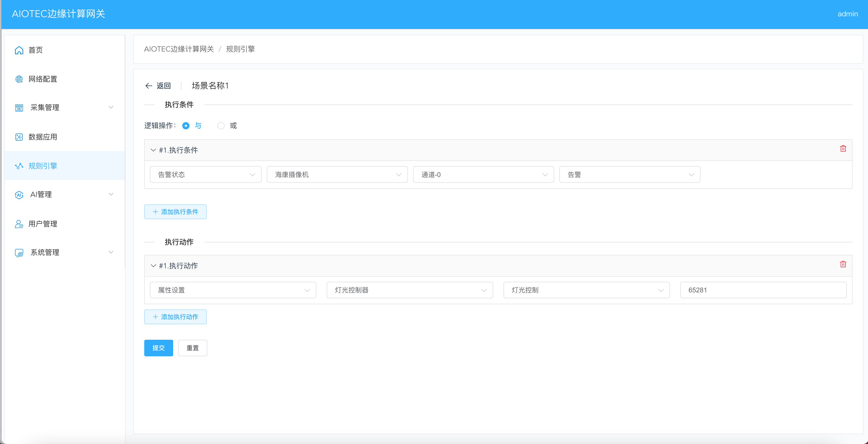
Task: Click the 规则引擎 node icon
Action: [x=19, y=166]
